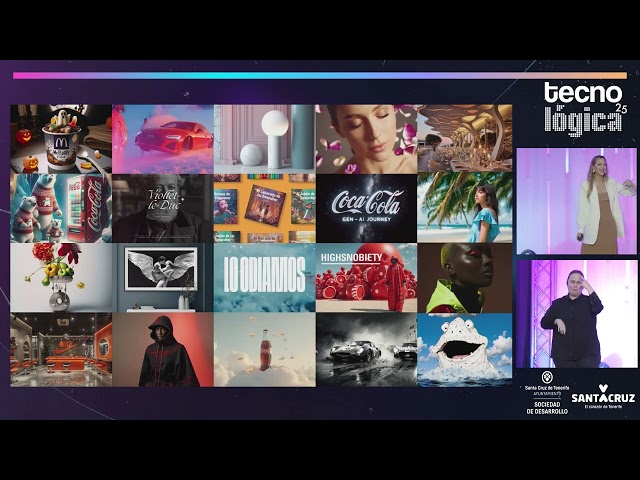
Task: Select the white globe lamp thumbnail
Action: click(264, 139)
